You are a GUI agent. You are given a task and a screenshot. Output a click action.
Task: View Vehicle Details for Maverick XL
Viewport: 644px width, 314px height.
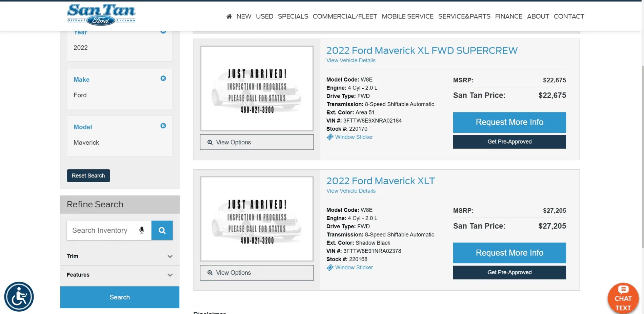tap(351, 60)
